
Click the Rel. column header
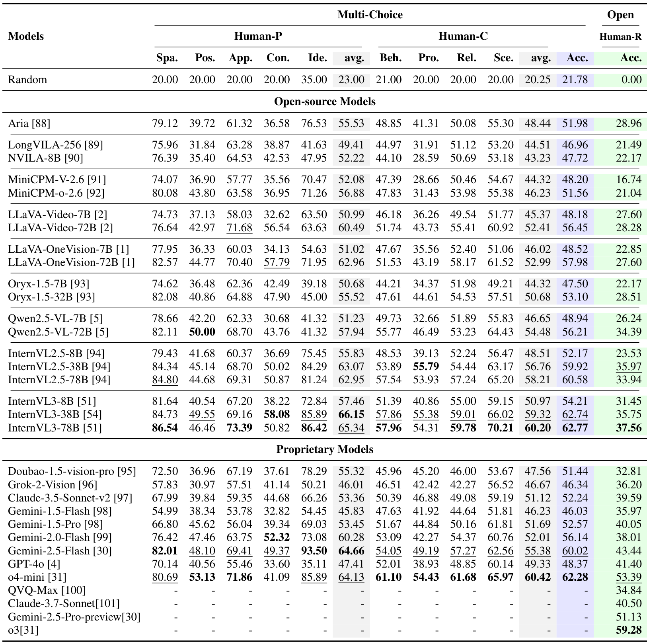[x=466, y=58]
